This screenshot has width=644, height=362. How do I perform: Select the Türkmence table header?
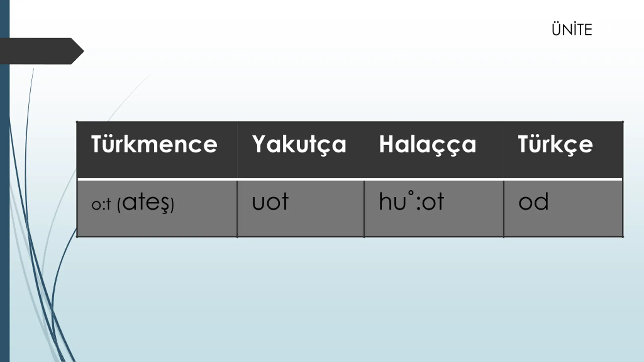click(x=154, y=144)
